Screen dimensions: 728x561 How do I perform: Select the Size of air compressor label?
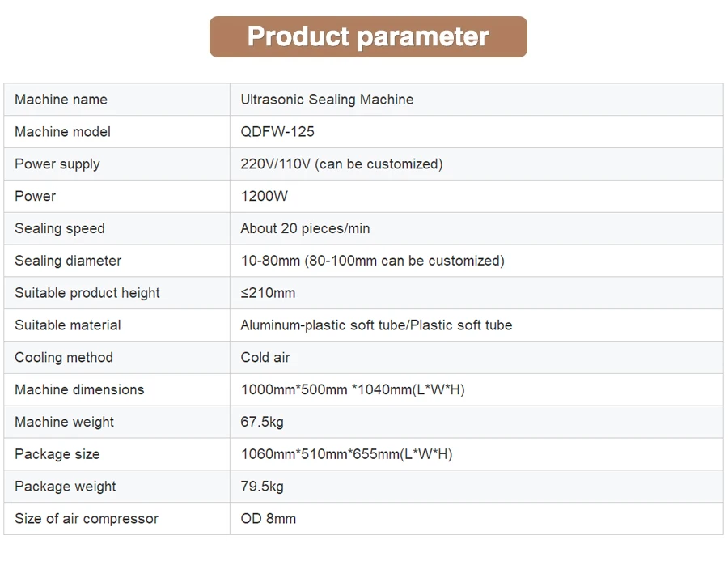87,519
